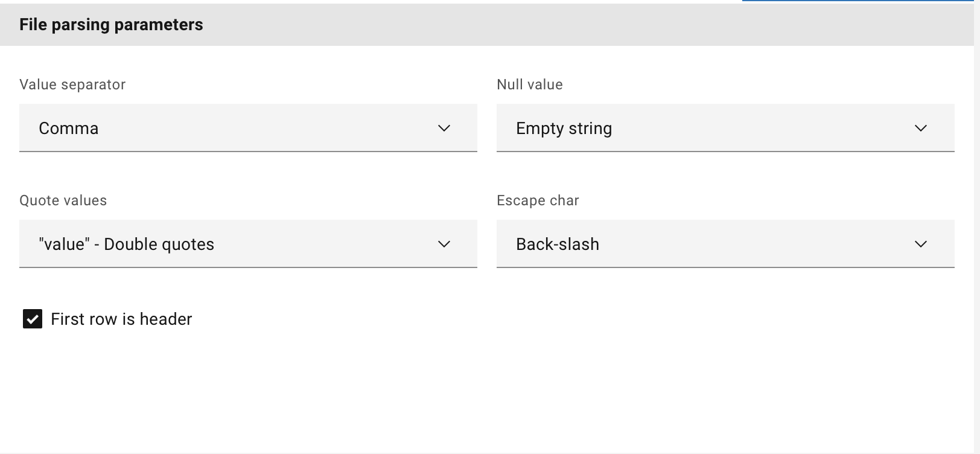Click the "value" - Double quotes text

tap(126, 244)
